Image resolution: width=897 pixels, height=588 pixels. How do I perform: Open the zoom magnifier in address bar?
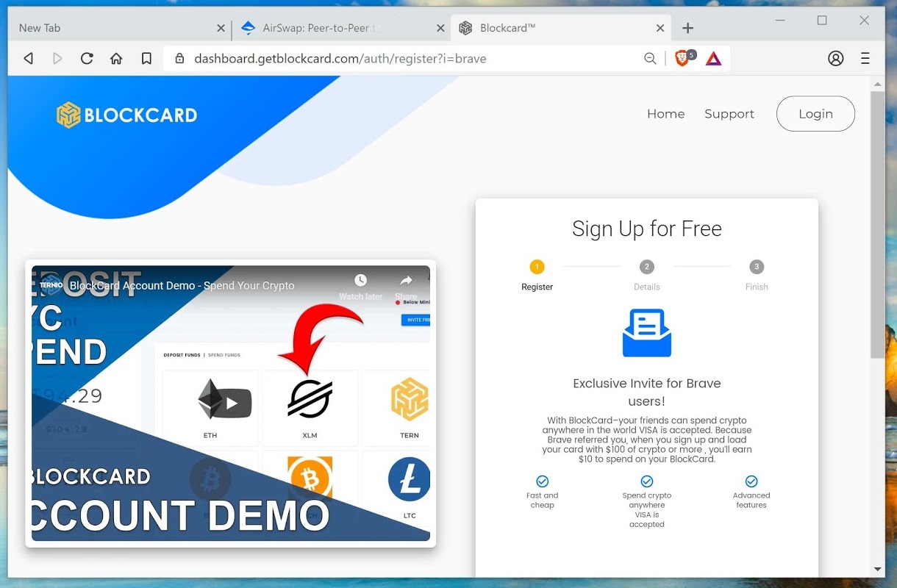(650, 59)
